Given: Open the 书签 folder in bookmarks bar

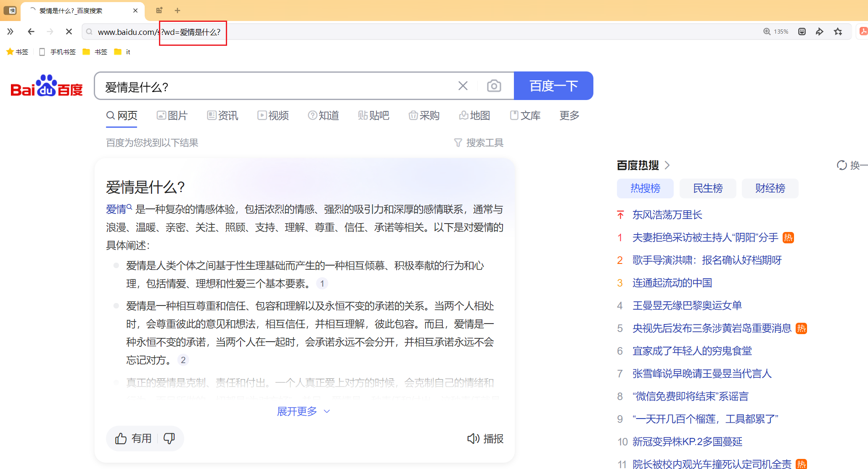Looking at the screenshot, I should pyautogui.click(x=95, y=52).
